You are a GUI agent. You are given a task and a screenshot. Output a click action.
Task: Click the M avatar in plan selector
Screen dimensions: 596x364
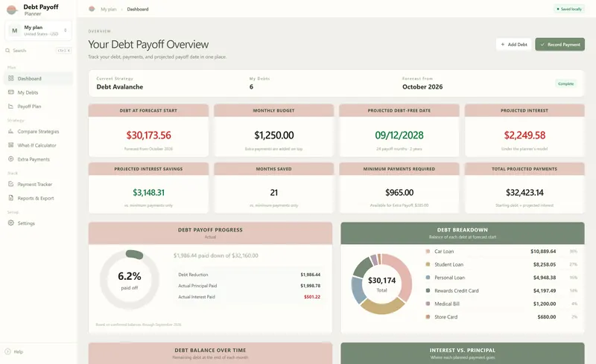14,31
